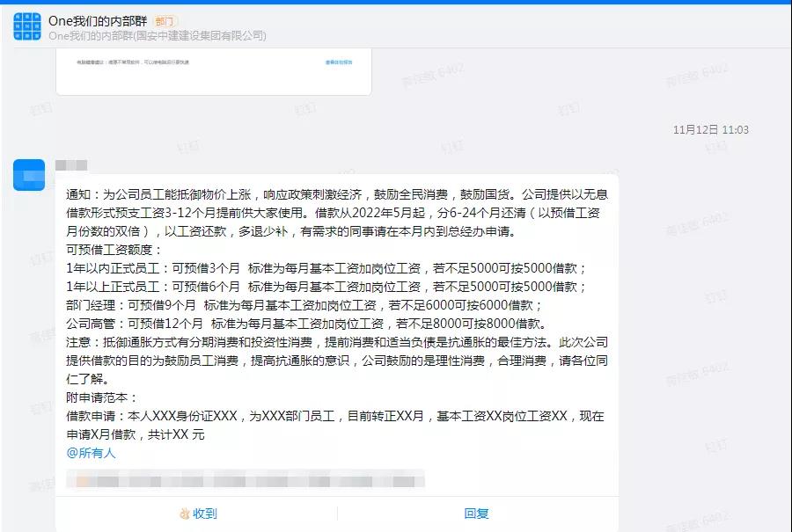This screenshot has height=532, width=792.
Task: Tap the hand emoji beside 收到
Action: point(185,514)
